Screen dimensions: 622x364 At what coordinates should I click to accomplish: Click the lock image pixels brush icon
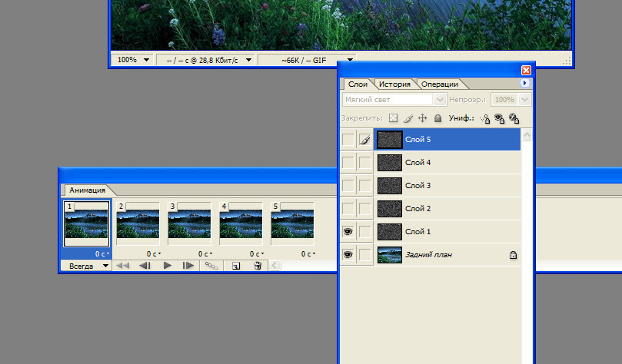(408, 118)
